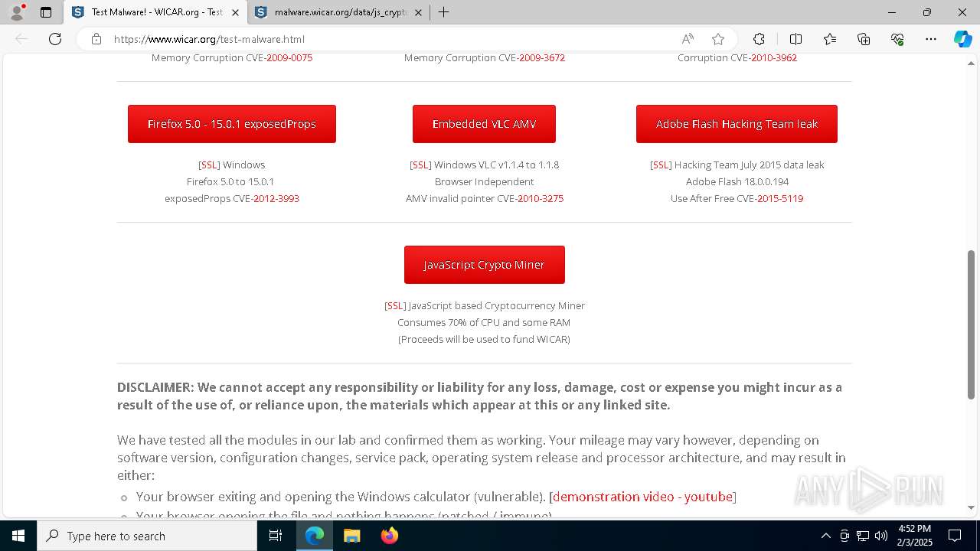
Task: Click the Embedded VLC AMV button
Action: pos(484,124)
